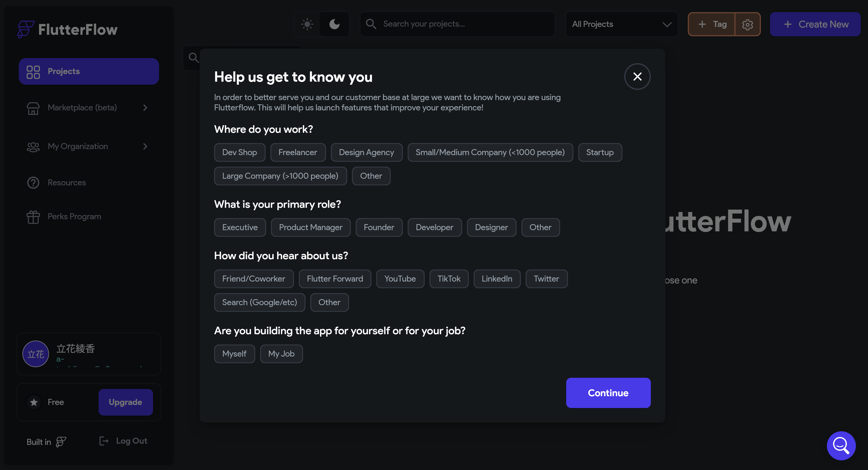Open Resources in sidebar
The height and width of the screenshot is (470, 868).
coord(89,183)
